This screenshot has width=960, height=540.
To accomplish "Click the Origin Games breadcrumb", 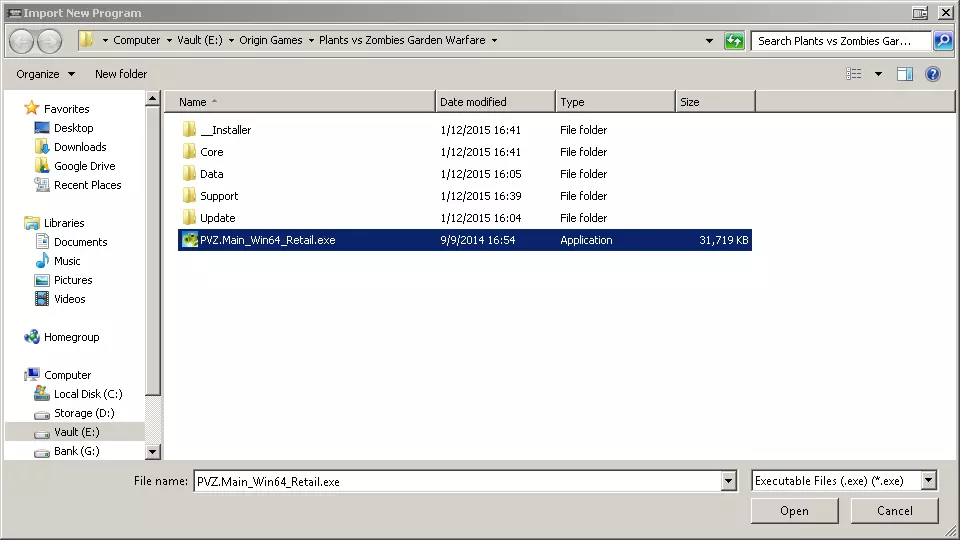I will point(271,40).
